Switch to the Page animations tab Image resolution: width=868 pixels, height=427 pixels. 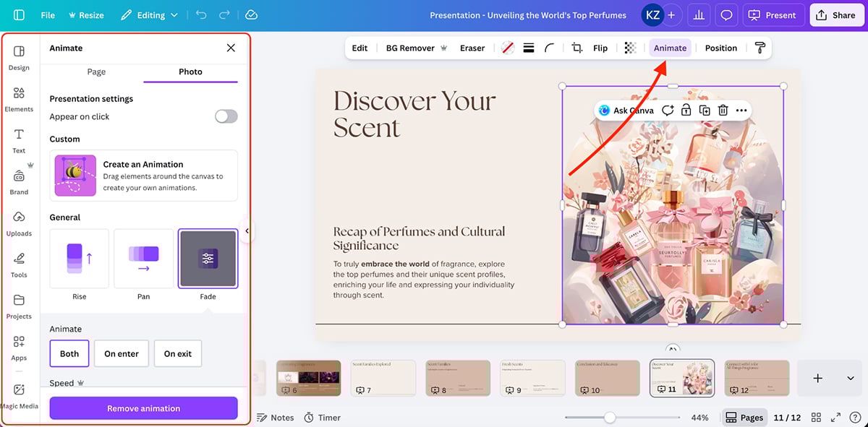(x=96, y=72)
